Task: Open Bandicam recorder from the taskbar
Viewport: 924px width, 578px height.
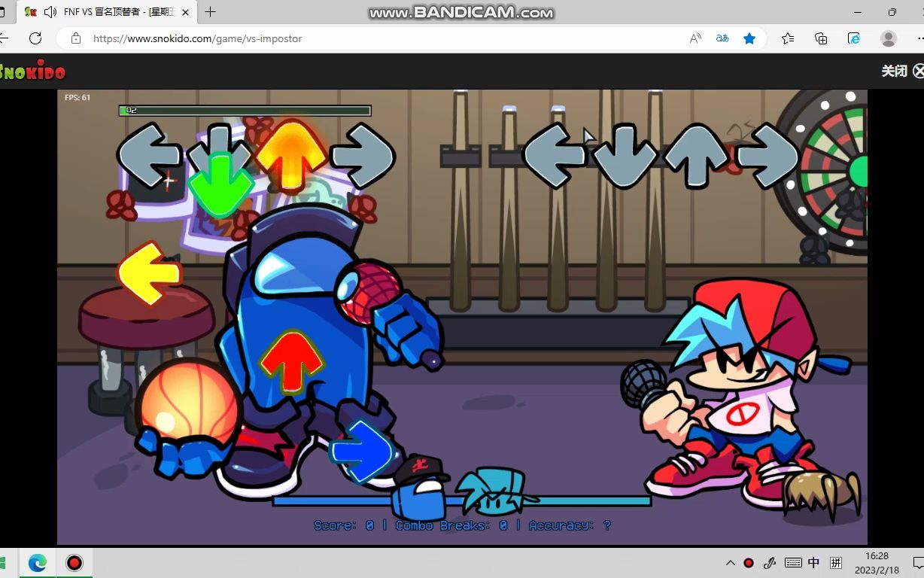Action: [74, 563]
